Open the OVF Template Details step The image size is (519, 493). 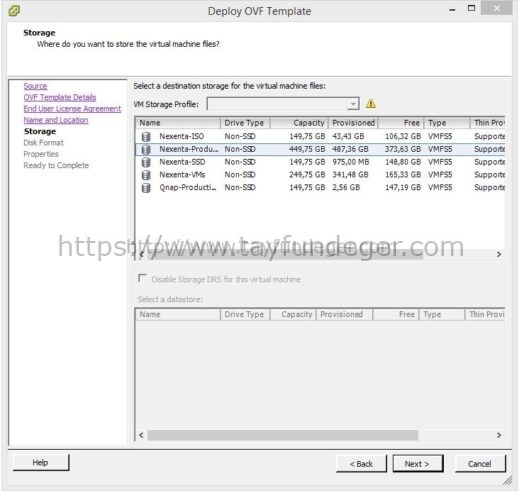tap(60, 97)
